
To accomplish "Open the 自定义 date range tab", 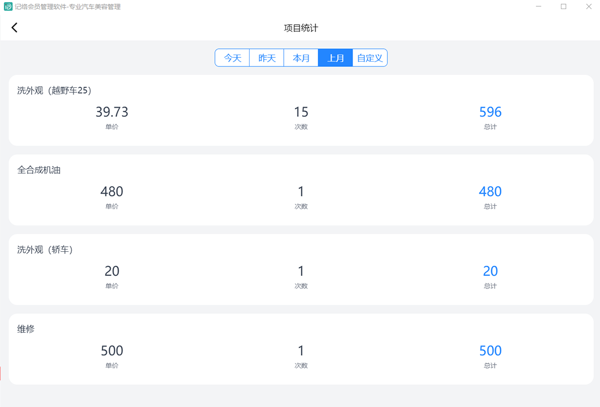I will [x=370, y=58].
